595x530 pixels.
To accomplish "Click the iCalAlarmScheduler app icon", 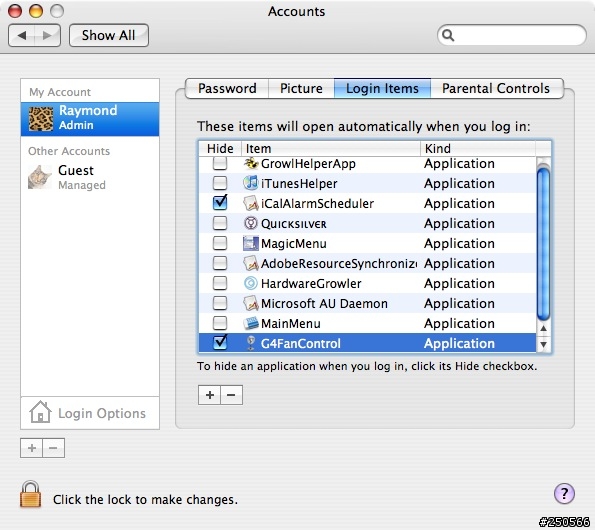I will point(251,203).
